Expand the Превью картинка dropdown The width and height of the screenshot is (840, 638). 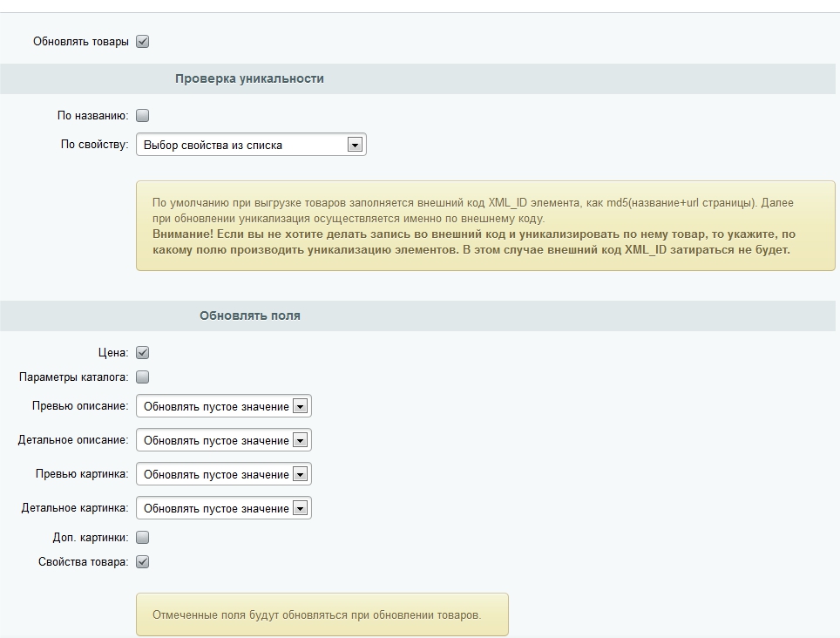(224, 474)
